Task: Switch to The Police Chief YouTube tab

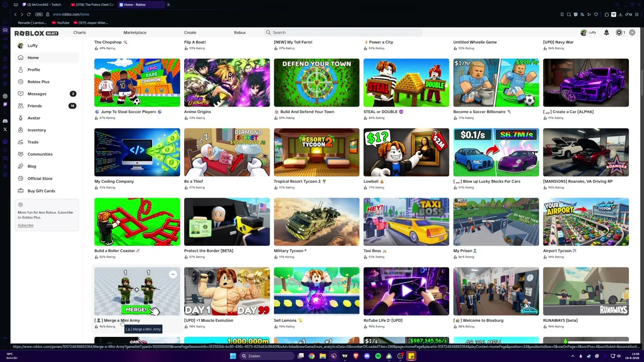Action: (x=93, y=5)
